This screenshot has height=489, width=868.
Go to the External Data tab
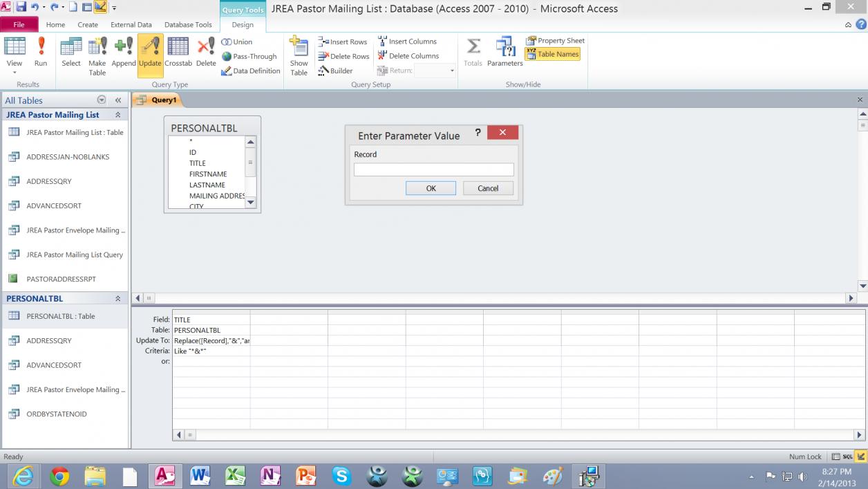(x=131, y=25)
